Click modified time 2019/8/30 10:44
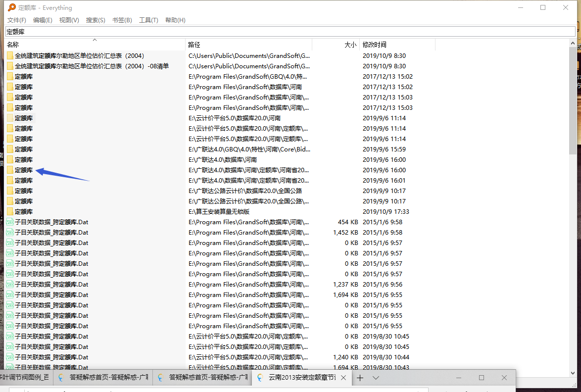Image resolution: width=581 pixels, height=392 pixels. click(x=386, y=357)
